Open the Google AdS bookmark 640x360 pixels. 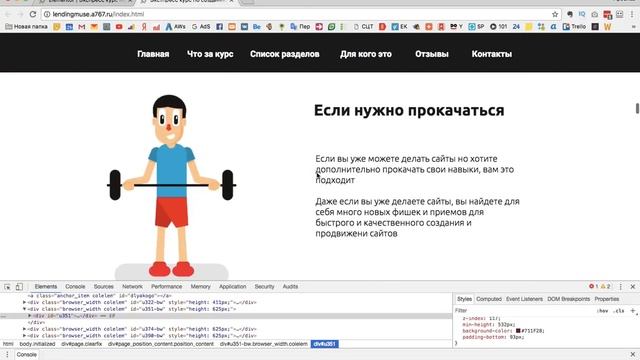tap(201, 27)
